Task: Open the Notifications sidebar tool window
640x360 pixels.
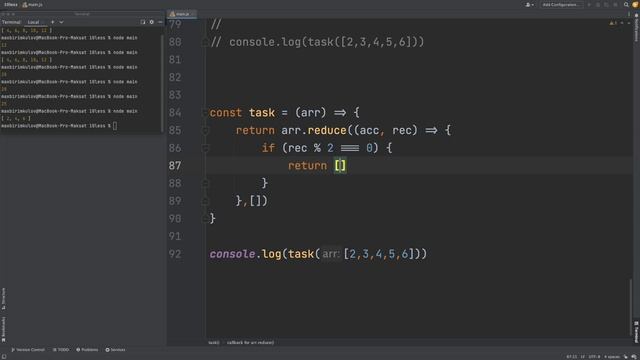Action: 636,28
